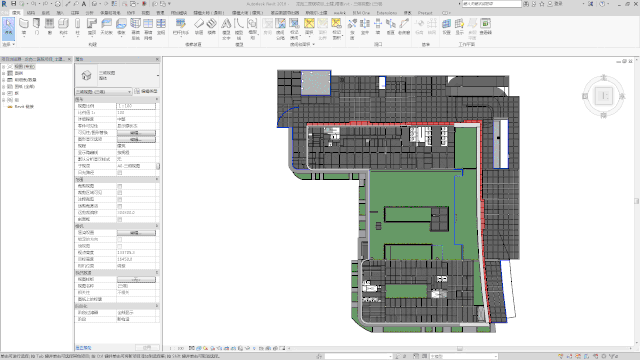
Task: Select the Floor tool in ribbon
Action: (x=121, y=27)
